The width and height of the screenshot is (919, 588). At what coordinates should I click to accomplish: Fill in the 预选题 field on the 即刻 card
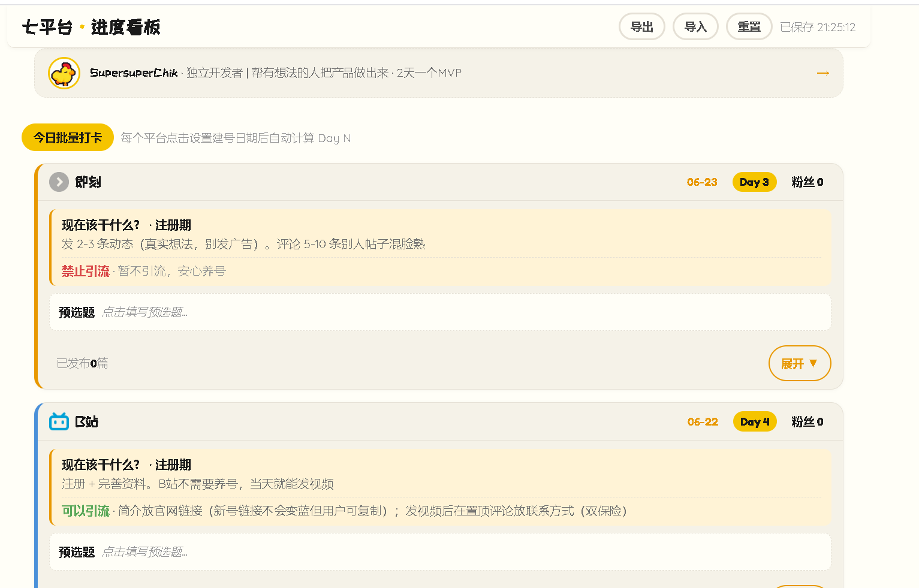440,312
